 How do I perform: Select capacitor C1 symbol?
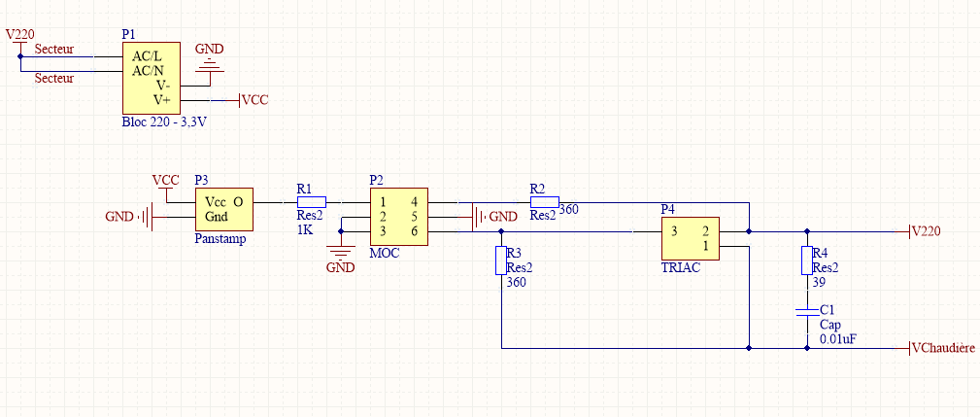pyautogui.click(x=806, y=312)
